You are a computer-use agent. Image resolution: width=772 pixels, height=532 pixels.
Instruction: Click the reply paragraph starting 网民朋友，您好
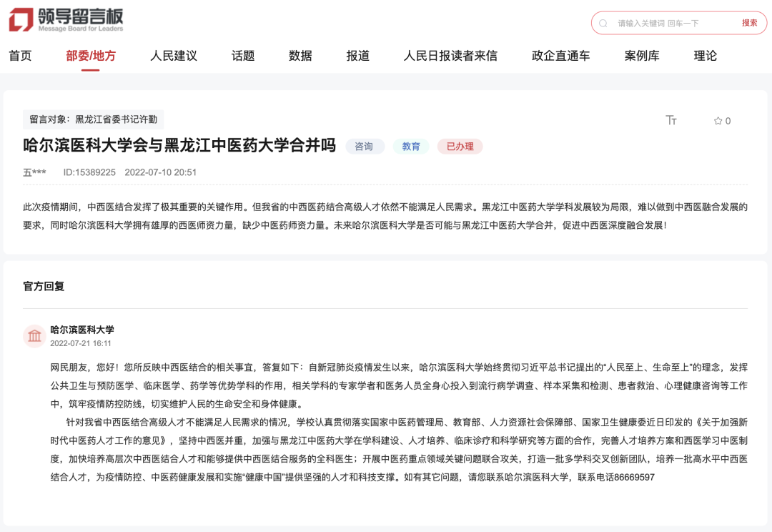[x=399, y=385]
